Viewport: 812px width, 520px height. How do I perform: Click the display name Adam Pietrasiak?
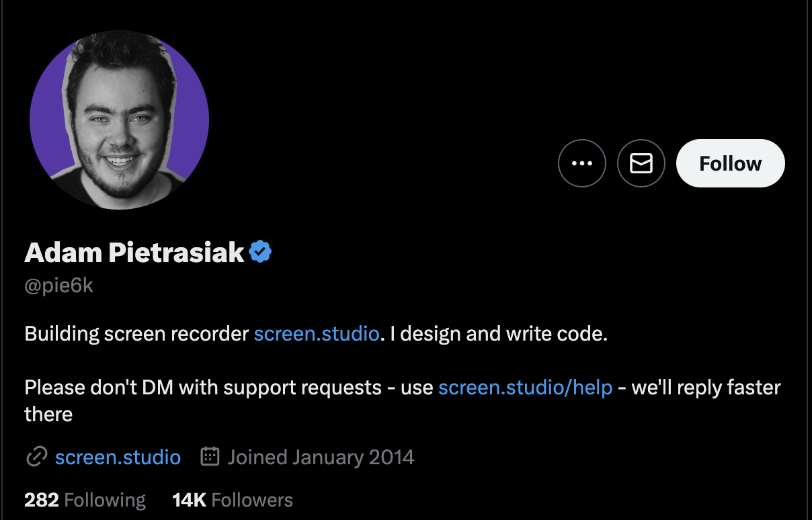pyautogui.click(x=132, y=251)
